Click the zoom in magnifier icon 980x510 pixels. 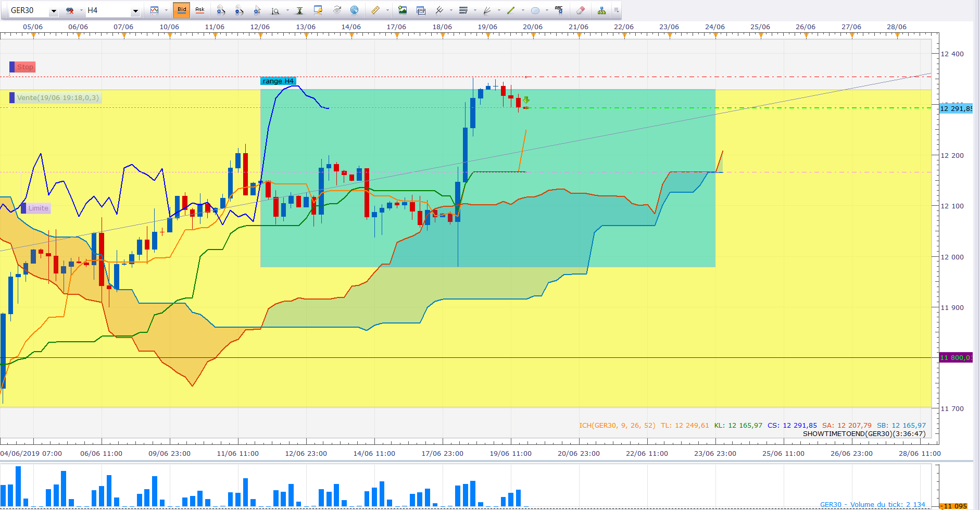[221, 10]
